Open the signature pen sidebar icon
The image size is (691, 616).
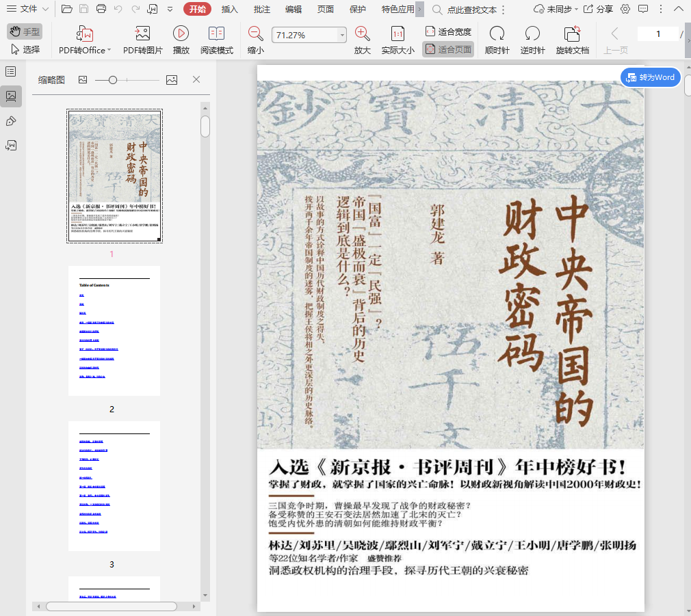point(11,121)
